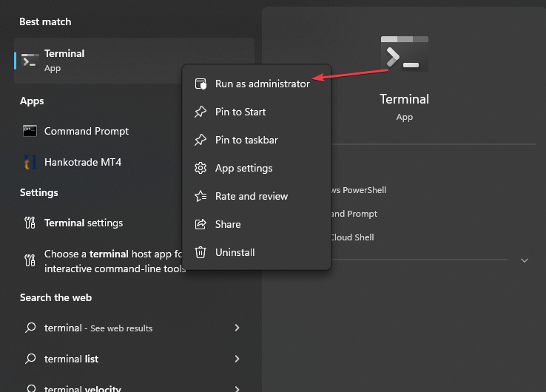Expand arrow for 'terminal list' suggestion

(237, 359)
